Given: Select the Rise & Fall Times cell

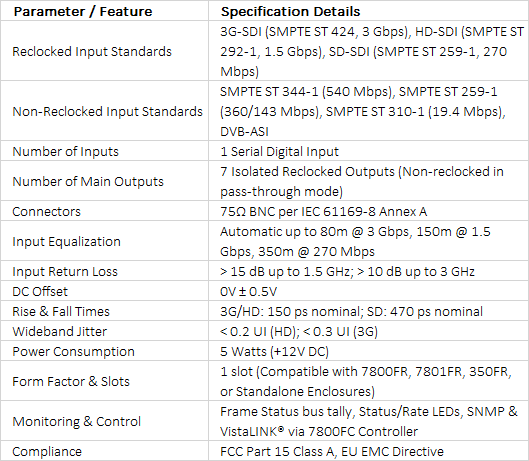Looking at the screenshot, I should 105,311.
